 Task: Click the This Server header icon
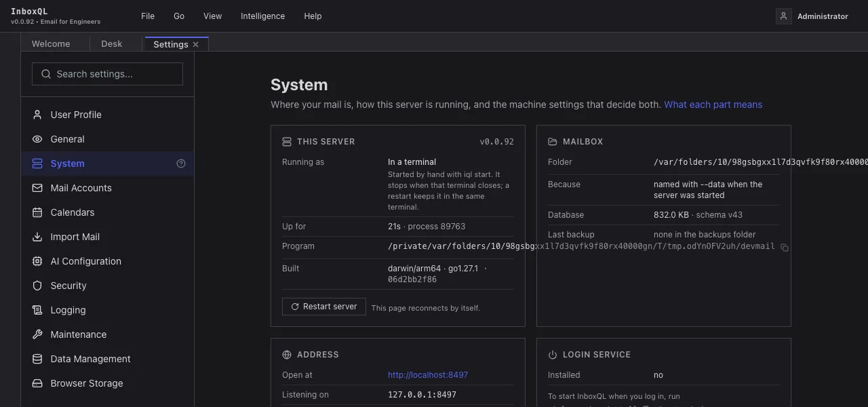287,142
